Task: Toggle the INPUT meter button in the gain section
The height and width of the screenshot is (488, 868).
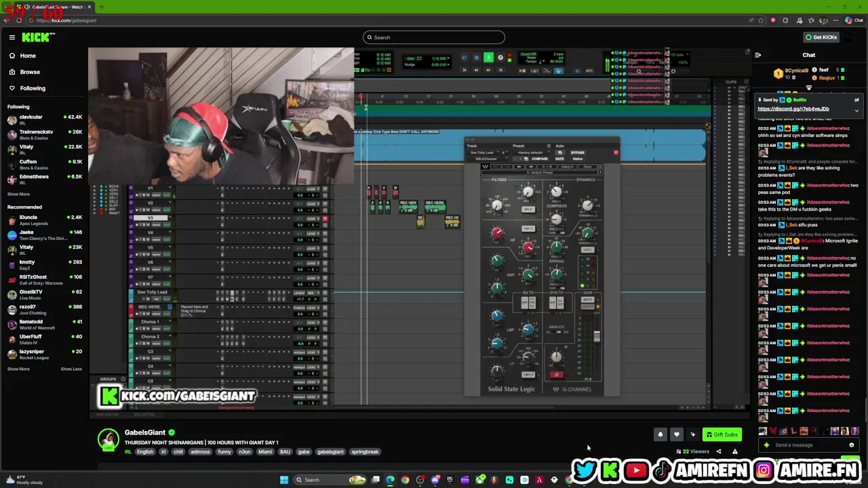Action: (587, 300)
